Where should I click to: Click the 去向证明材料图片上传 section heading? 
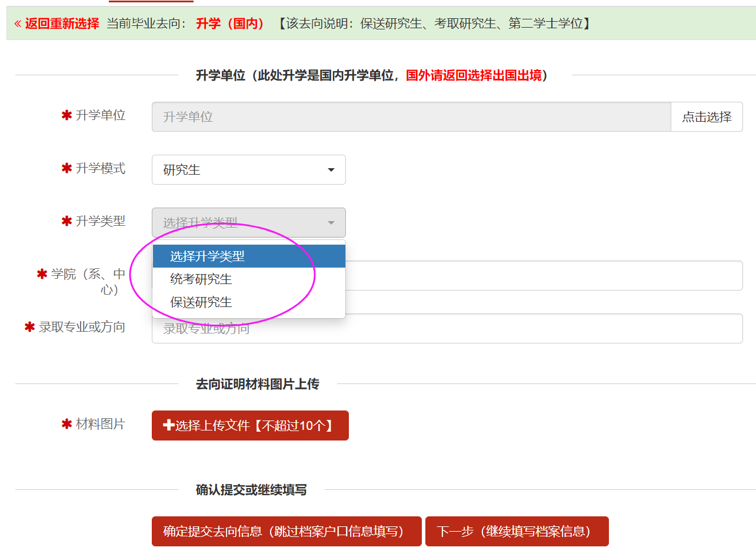(258, 384)
